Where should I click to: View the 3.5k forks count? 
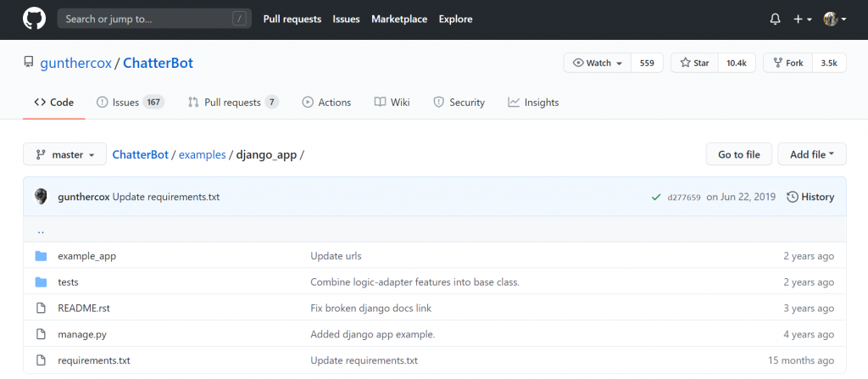(x=829, y=63)
